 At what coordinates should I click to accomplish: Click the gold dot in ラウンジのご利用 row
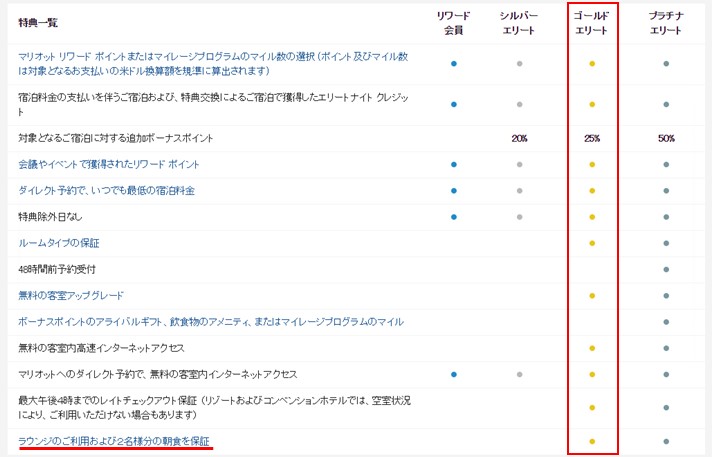tap(592, 441)
